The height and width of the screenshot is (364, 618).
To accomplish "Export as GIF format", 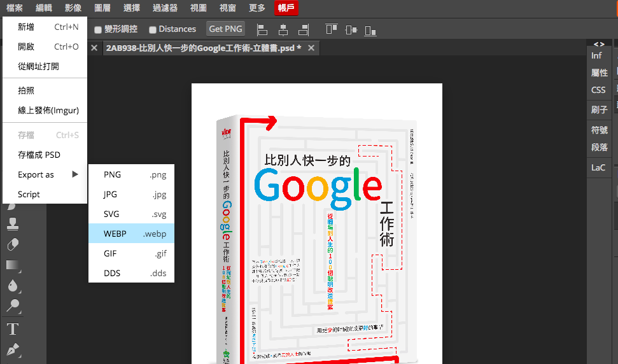I will coord(131,253).
